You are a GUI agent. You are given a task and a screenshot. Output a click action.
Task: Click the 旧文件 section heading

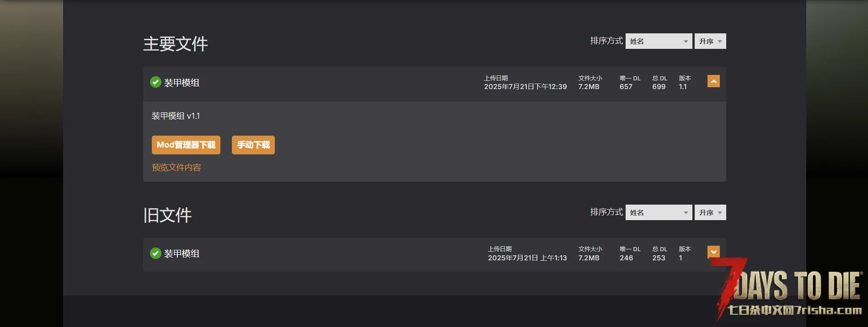pos(167,215)
